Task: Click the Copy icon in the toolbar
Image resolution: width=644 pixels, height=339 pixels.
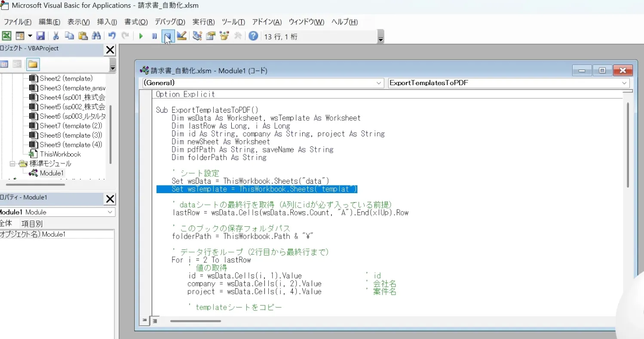Action: [69, 36]
